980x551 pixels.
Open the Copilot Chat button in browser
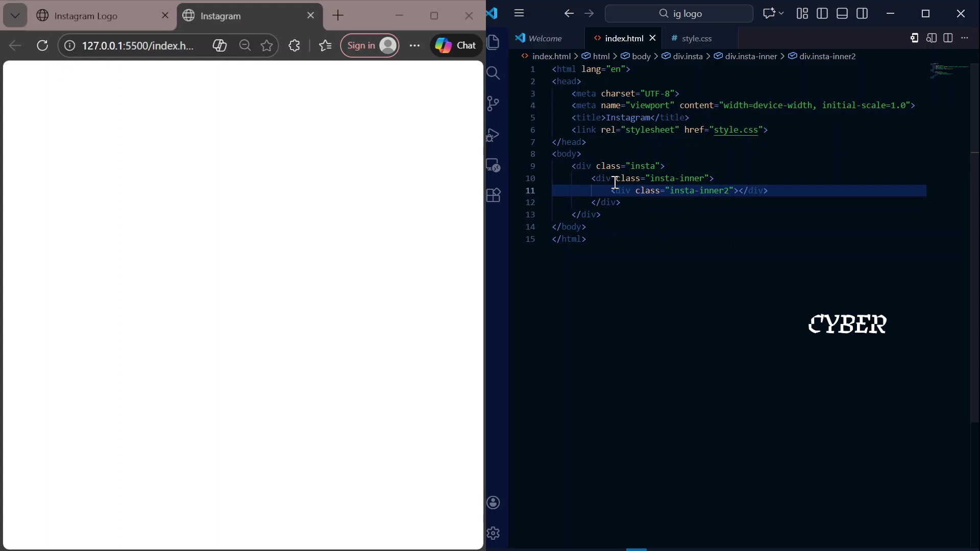tap(456, 46)
